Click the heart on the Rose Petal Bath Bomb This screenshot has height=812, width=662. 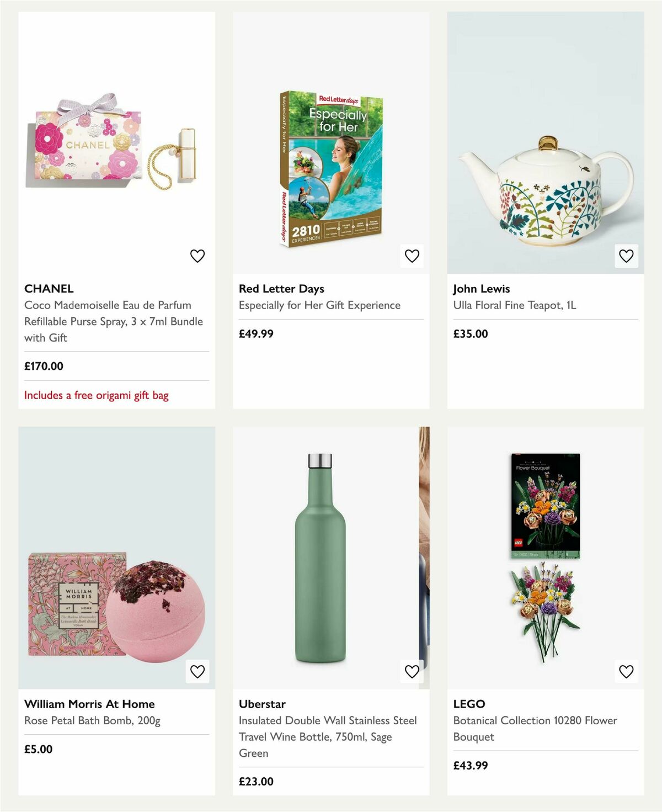click(x=197, y=671)
